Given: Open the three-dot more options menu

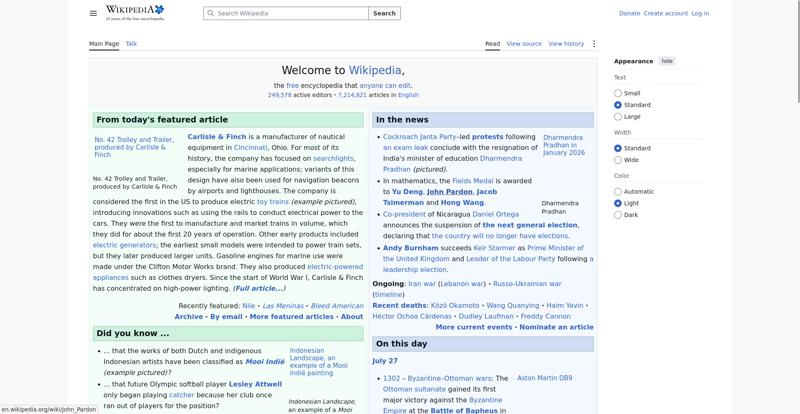Looking at the screenshot, I should pyautogui.click(x=594, y=44).
